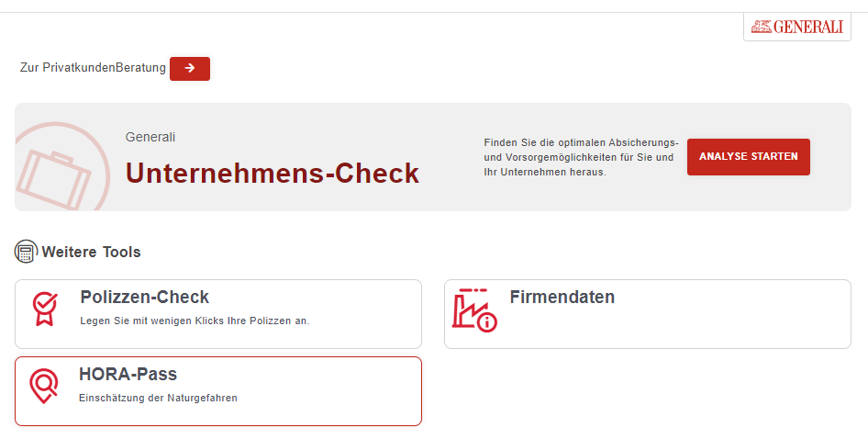
Task: Click the HORA-Pass map pin icon
Action: [x=43, y=386]
